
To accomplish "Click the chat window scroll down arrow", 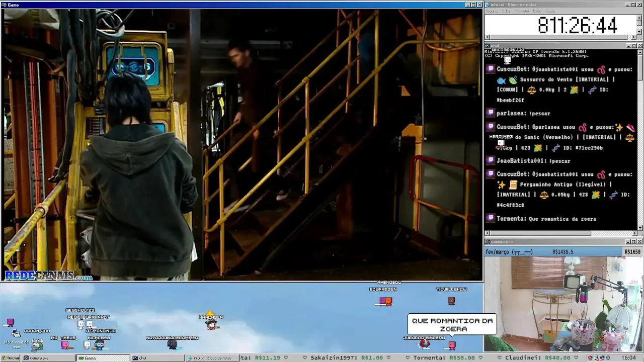I will tap(640, 227).
